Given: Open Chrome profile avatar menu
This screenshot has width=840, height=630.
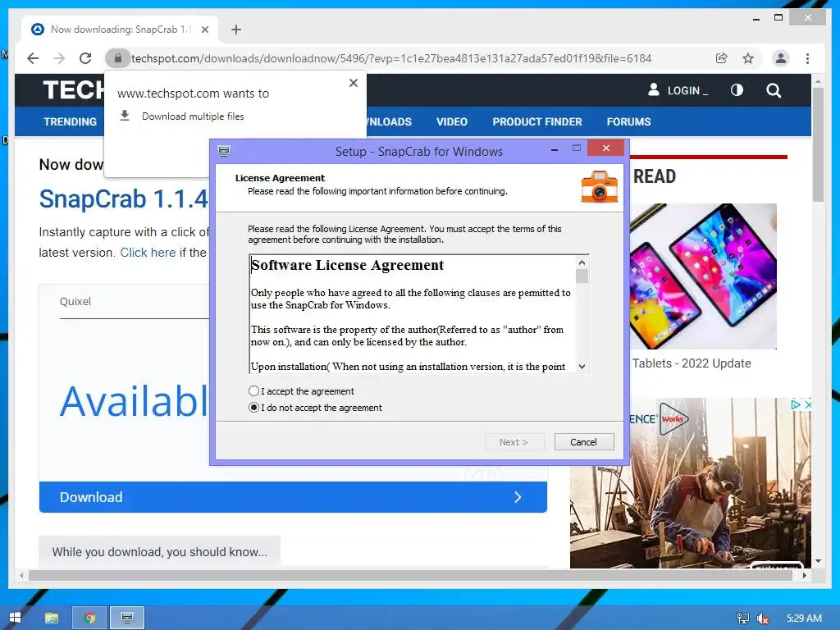Looking at the screenshot, I should coord(781,58).
